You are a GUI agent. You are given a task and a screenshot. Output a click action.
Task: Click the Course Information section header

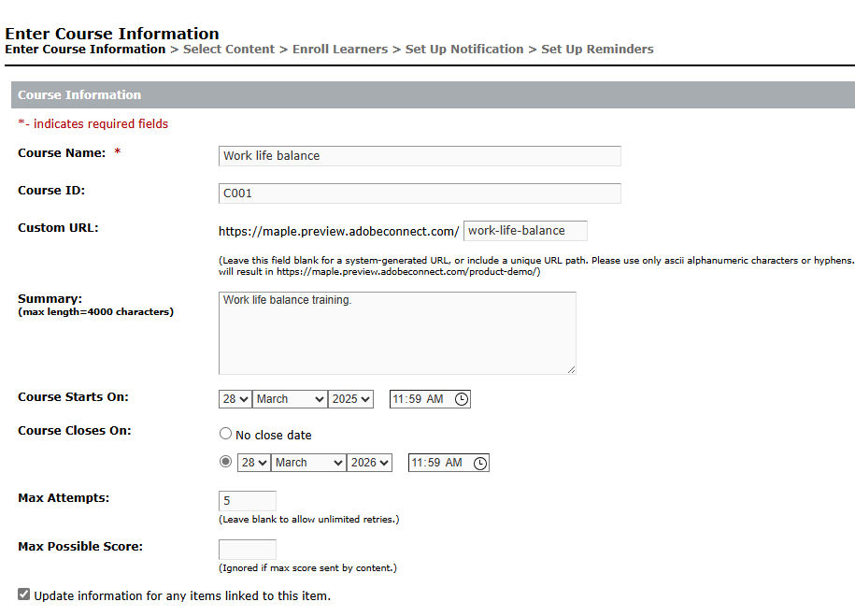tap(433, 95)
